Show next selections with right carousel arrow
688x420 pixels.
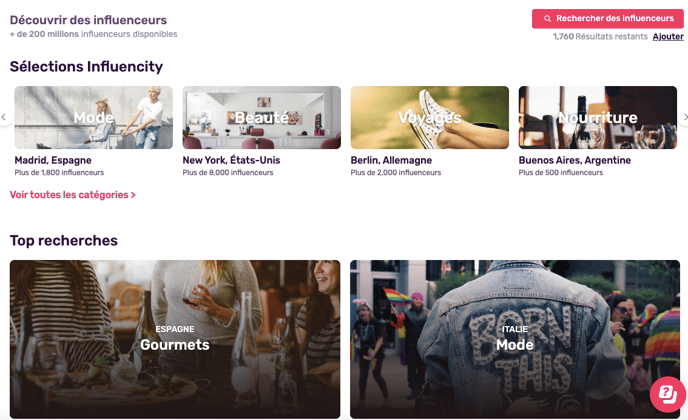pos(684,117)
